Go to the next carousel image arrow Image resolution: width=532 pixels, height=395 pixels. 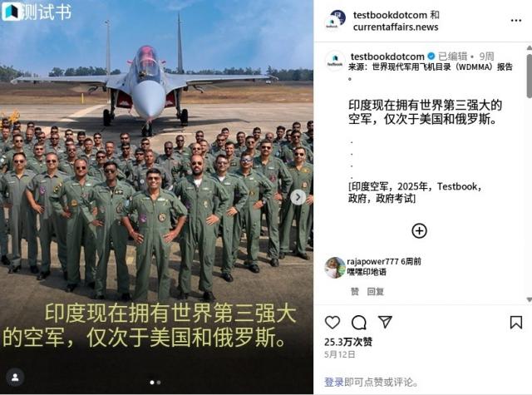tap(298, 197)
